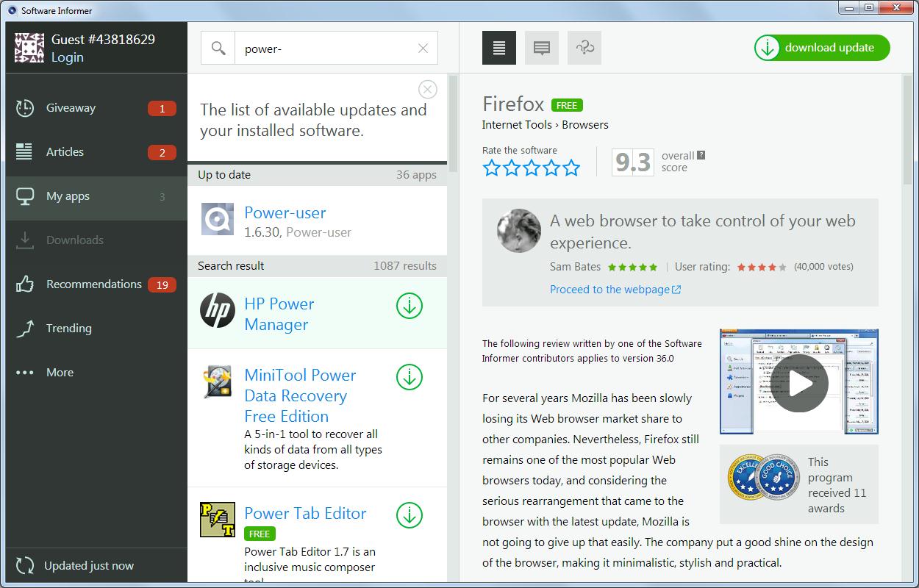Rate Firefox three stars
Image resolution: width=919 pixels, height=588 pixels.
click(532, 168)
